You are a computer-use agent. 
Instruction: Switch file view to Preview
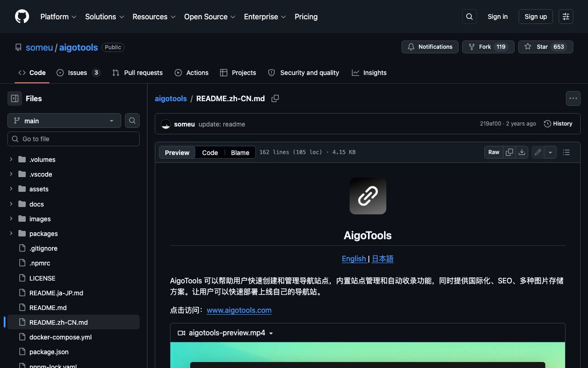point(177,152)
